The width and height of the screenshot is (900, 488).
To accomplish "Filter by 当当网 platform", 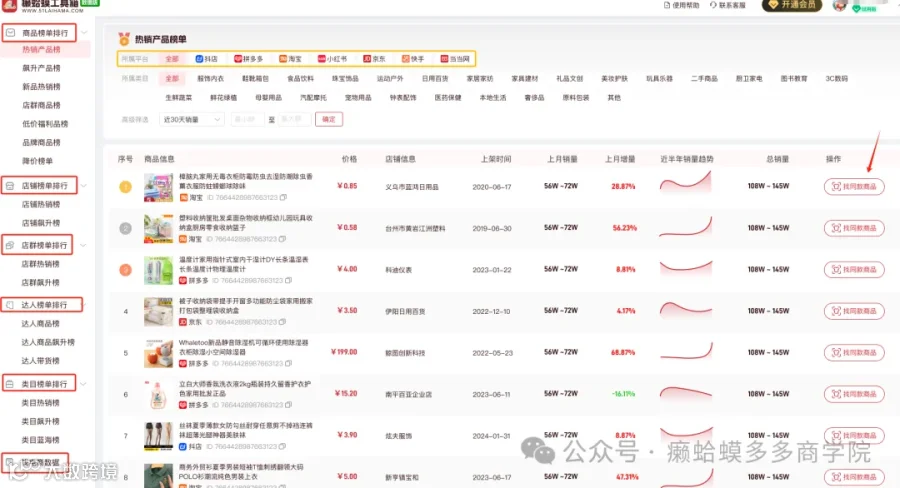I will pyautogui.click(x=455, y=59).
